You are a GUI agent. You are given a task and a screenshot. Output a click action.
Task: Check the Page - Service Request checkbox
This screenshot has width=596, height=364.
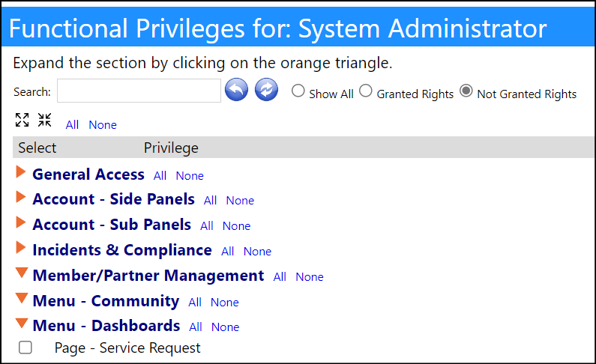point(25,348)
